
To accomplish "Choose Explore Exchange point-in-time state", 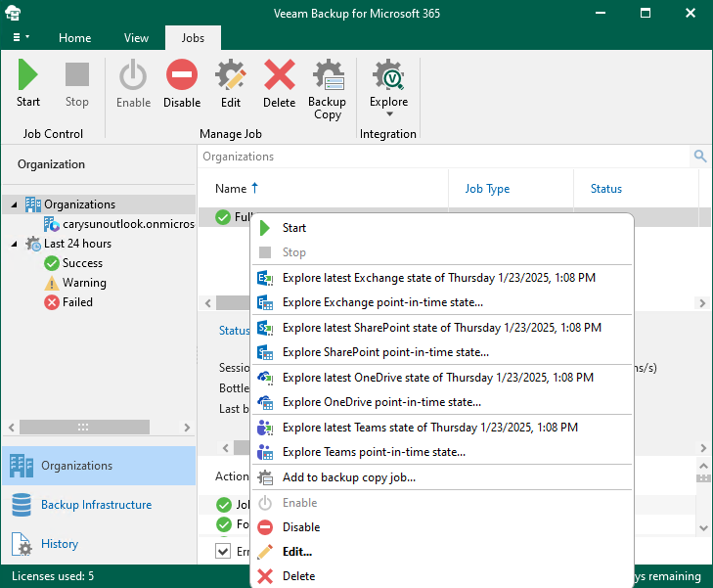I will click(x=442, y=302).
